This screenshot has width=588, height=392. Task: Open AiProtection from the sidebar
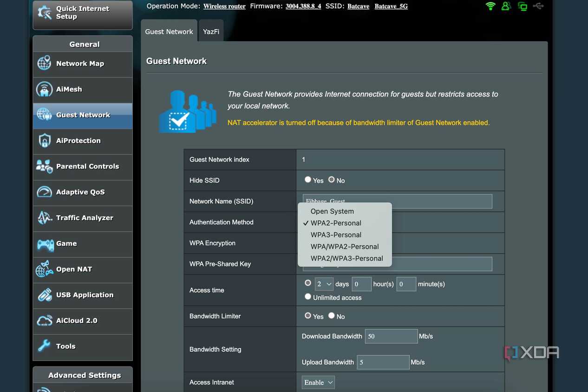click(83, 141)
